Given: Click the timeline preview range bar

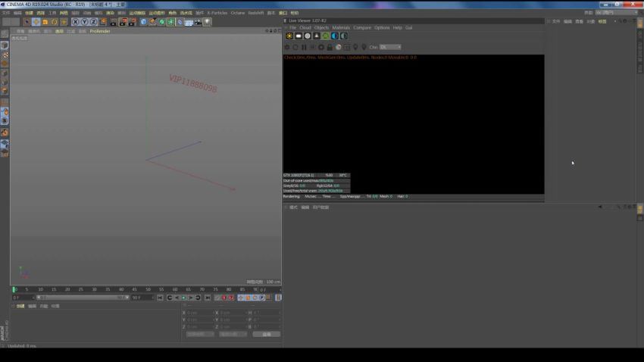Looking at the screenshot, I should (83, 298).
